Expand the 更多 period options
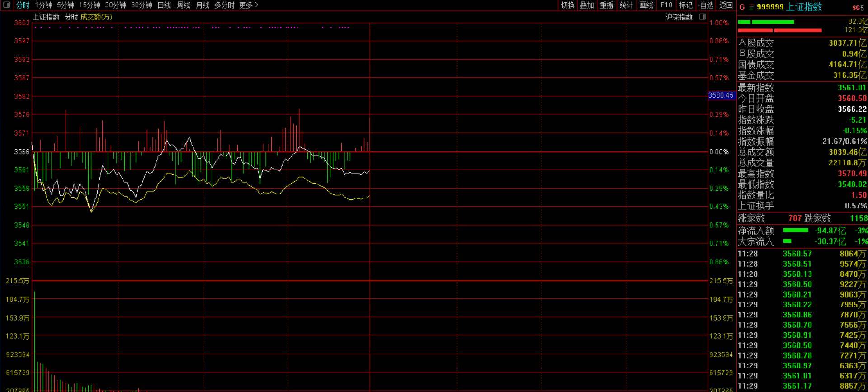 (249, 5)
